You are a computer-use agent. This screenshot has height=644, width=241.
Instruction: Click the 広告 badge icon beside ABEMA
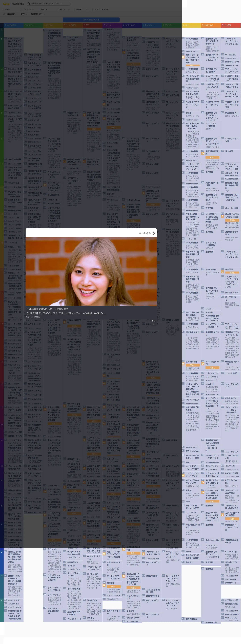pyautogui.click(x=28, y=317)
